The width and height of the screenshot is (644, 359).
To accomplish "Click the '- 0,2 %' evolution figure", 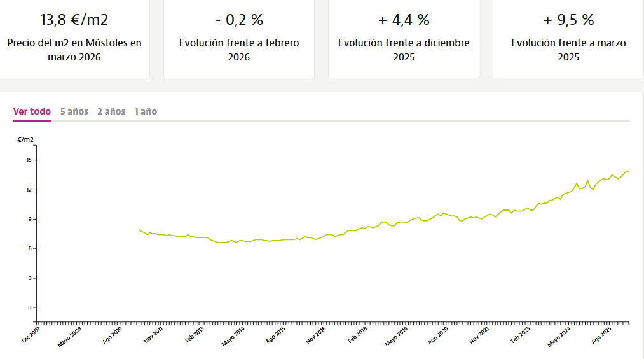I will [239, 20].
